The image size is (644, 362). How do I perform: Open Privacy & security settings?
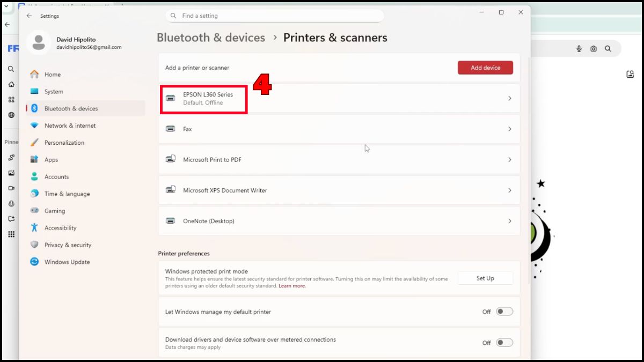(x=85, y=245)
